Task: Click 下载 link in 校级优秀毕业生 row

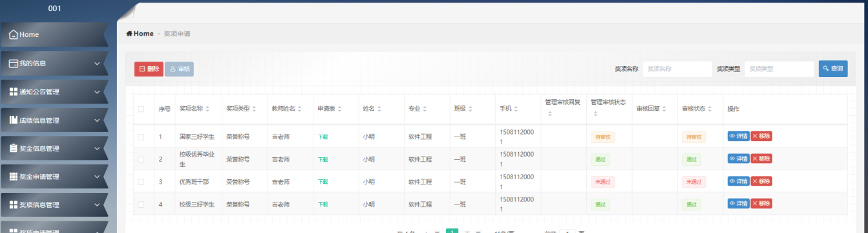Action: coord(323,159)
